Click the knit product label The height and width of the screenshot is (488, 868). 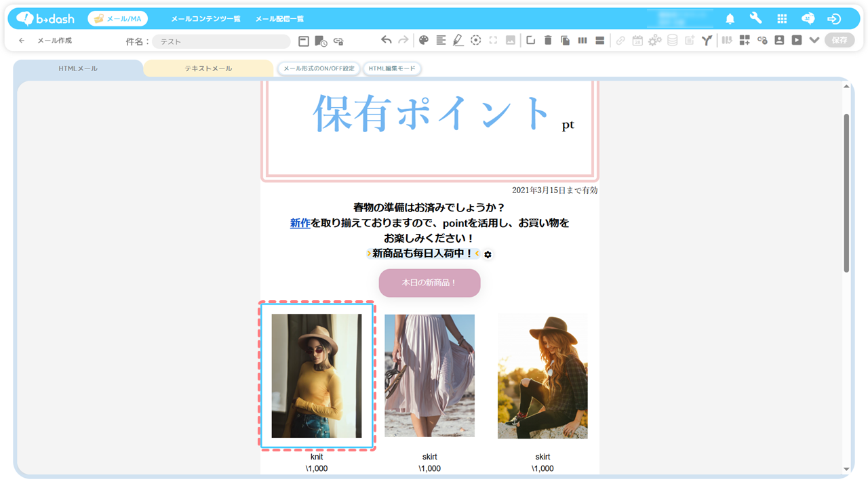point(317,457)
